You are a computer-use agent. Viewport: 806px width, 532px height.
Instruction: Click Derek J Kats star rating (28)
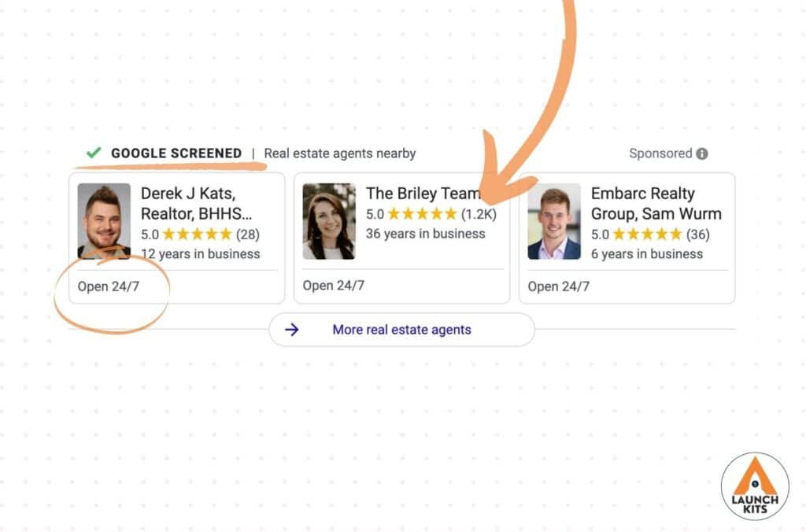point(200,235)
